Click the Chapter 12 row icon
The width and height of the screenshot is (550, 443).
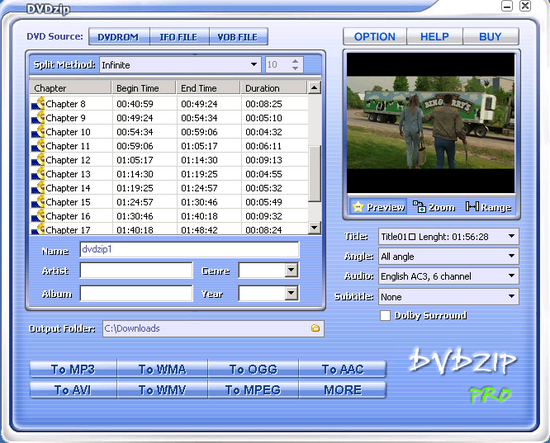coord(38,160)
